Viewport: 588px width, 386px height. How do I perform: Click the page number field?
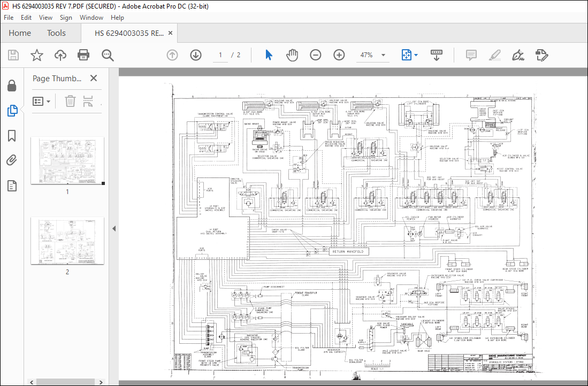pyautogui.click(x=220, y=55)
